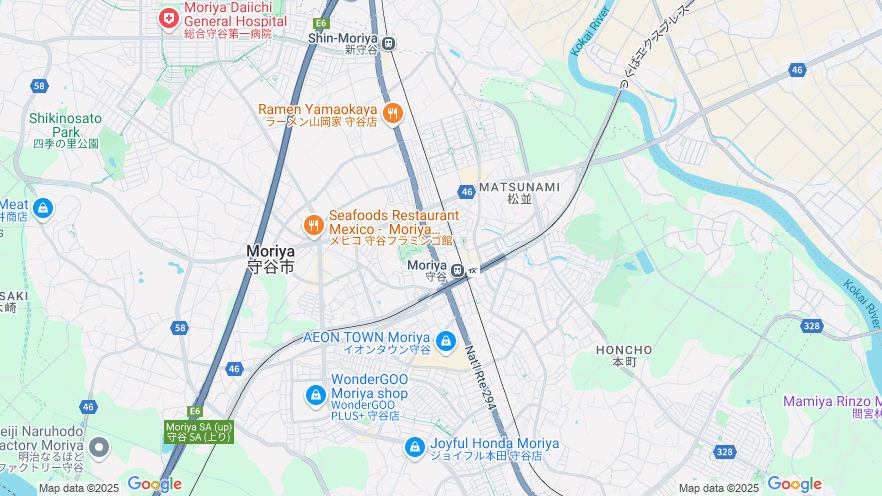Click the Google logo at bottom right
The width and height of the screenshot is (882, 496).
click(x=794, y=484)
